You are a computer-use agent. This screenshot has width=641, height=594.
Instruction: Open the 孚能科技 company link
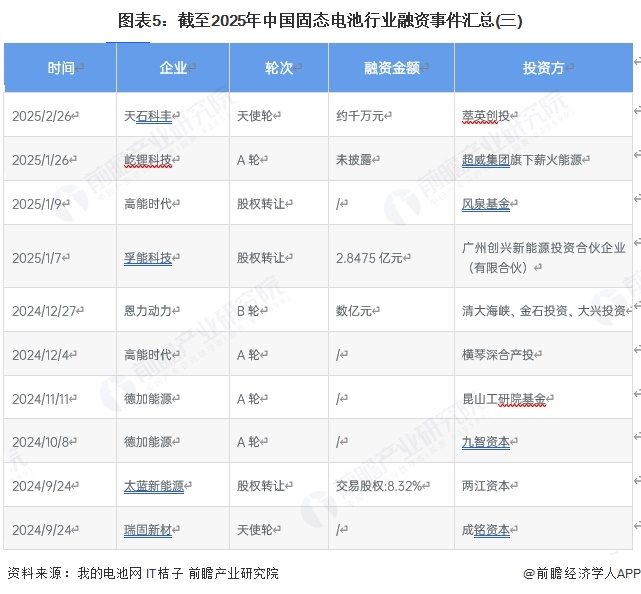148,258
